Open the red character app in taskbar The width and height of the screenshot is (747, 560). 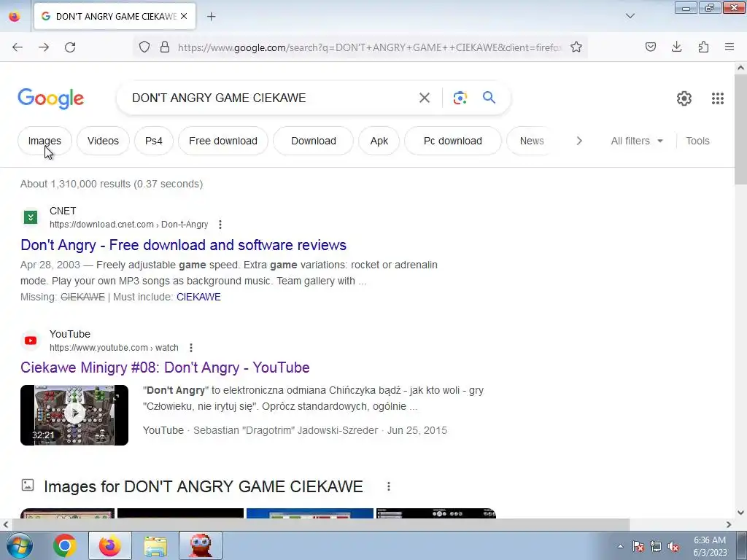click(201, 545)
